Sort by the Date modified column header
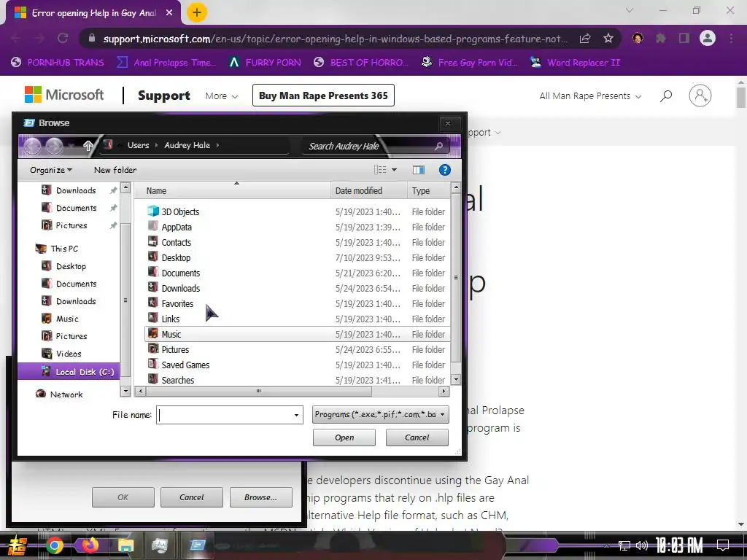747x560 pixels. pyautogui.click(x=368, y=190)
